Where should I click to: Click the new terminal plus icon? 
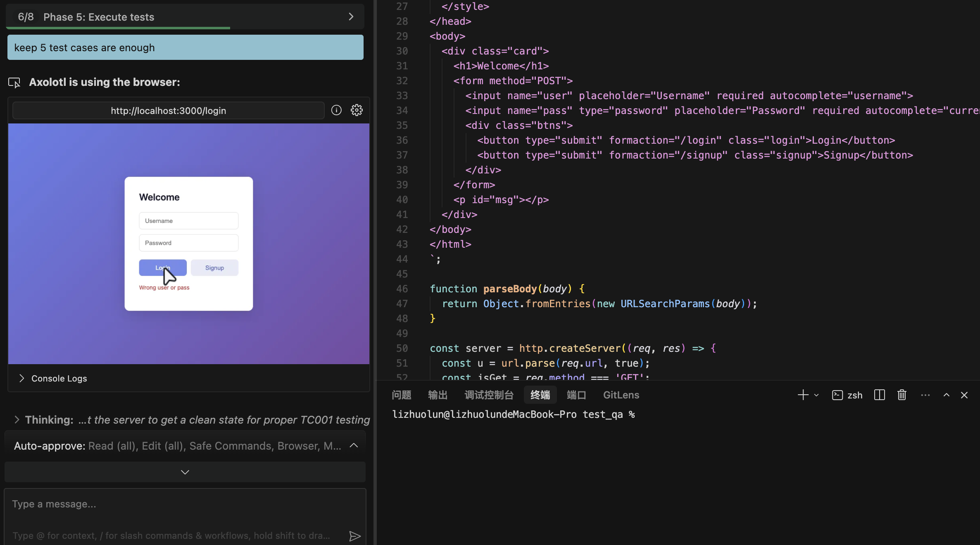pos(803,395)
